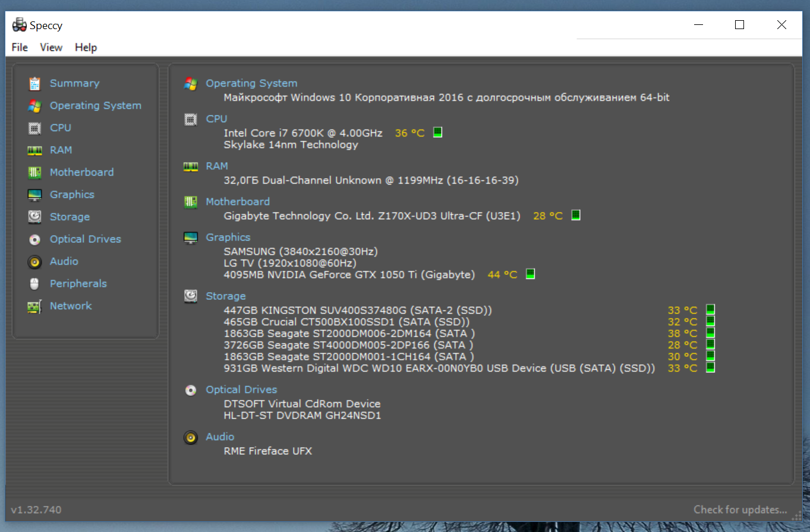
Task: Select the Operating System icon in the sidebar
Action: click(x=34, y=106)
